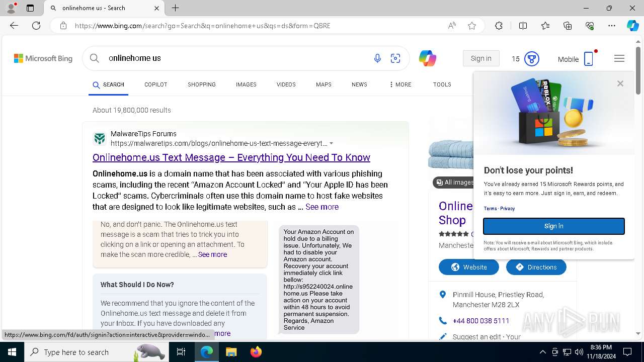Switch to the IMAGES tab

coord(246,84)
